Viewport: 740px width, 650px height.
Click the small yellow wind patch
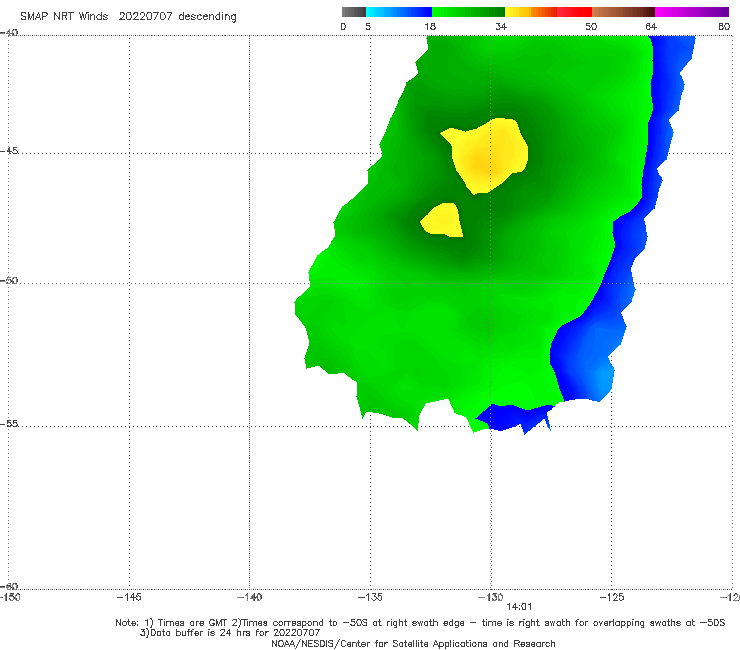444,221
